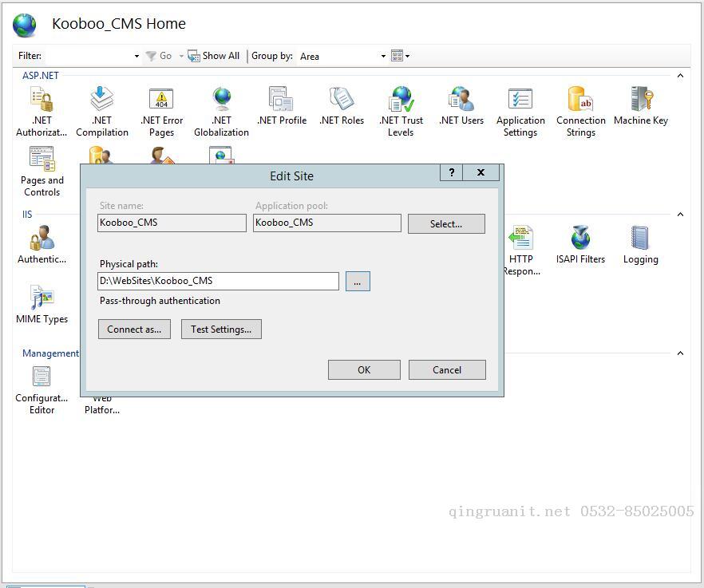
Task: Open the MIME Types feature
Action: pos(42,304)
